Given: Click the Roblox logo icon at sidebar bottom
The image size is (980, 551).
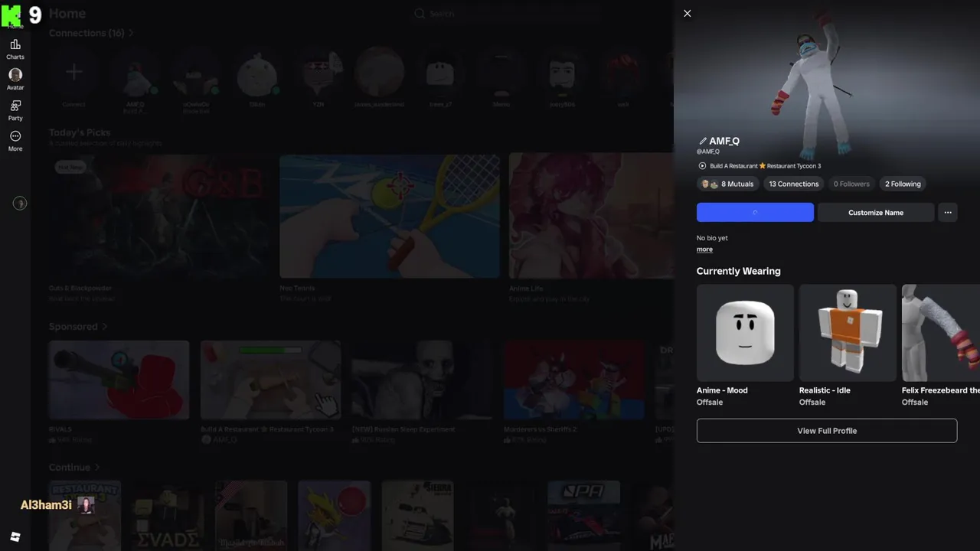Looking at the screenshot, I should coord(15,536).
